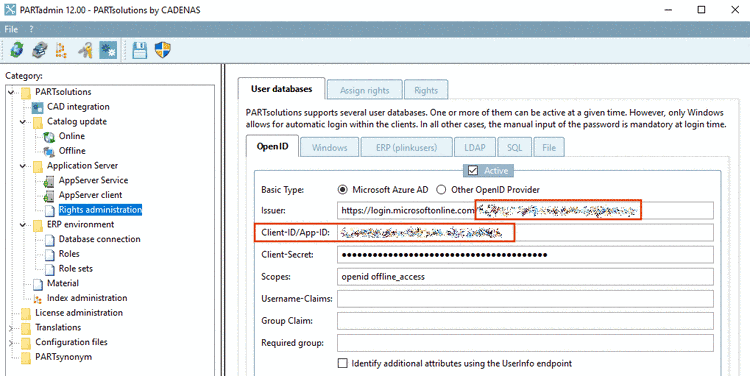Click the Client-ID/App-ID input field

click(525, 233)
